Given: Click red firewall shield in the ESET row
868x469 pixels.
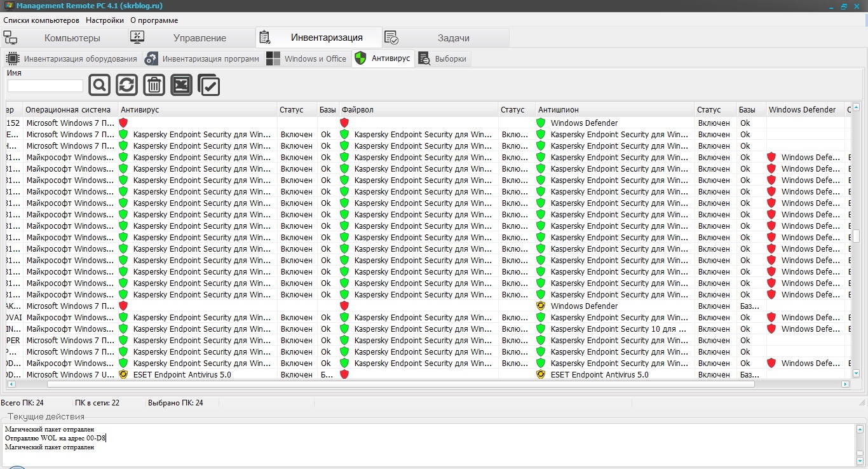Looking at the screenshot, I should click(x=344, y=374).
